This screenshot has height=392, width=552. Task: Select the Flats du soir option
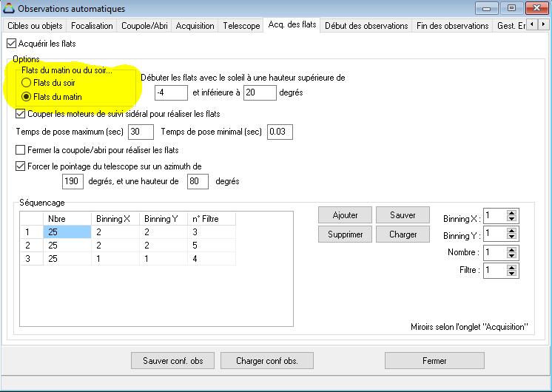27,83
